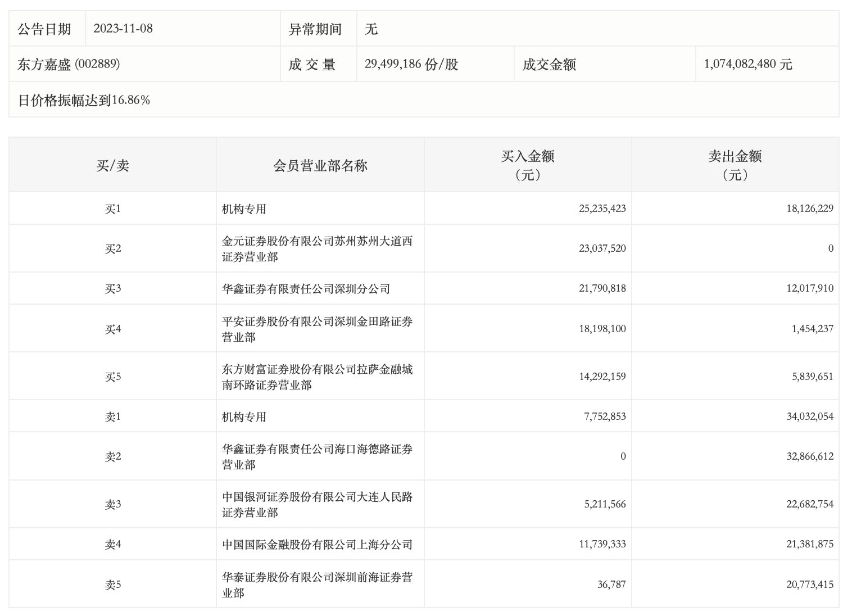The image size is (843, 616).
Task: Click 东方财富证券股份有限公司拉萨金融城南环路证券营业部
Action: (x=318, y=377)
